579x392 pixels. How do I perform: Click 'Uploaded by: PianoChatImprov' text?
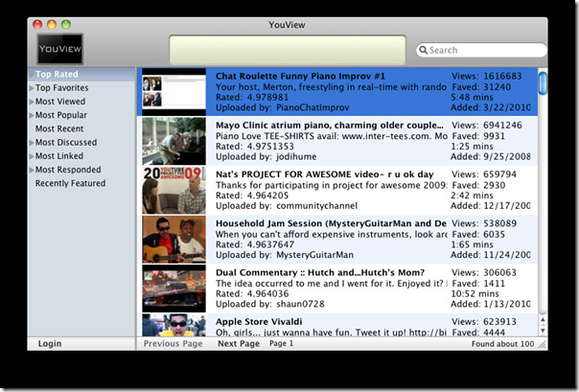283,107
